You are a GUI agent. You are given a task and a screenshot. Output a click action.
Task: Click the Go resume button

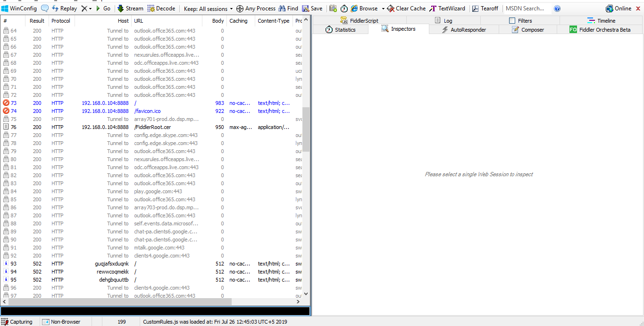(x=103, y=9)
